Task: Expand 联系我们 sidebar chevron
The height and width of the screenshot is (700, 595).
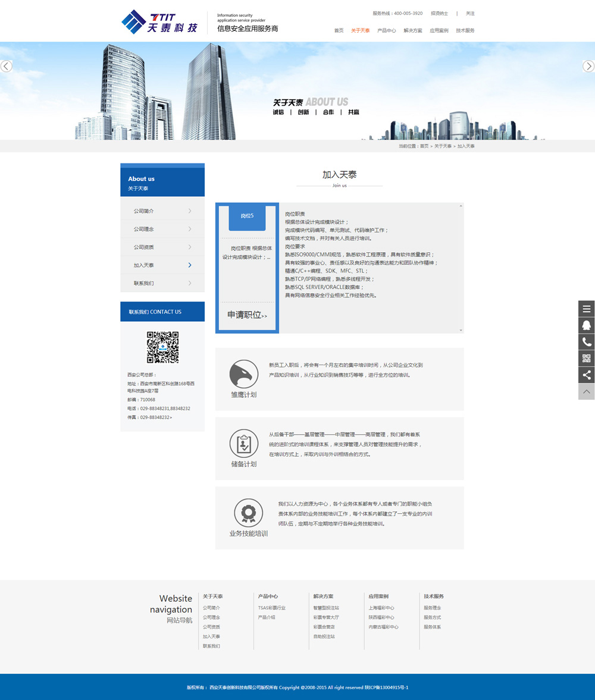Action: [190, 283]
